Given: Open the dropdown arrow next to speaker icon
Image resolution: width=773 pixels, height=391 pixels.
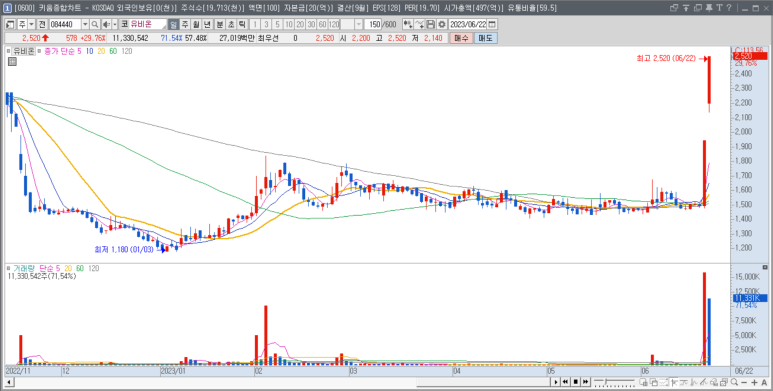Looking at the screenshot, I should tap(115, 24).
